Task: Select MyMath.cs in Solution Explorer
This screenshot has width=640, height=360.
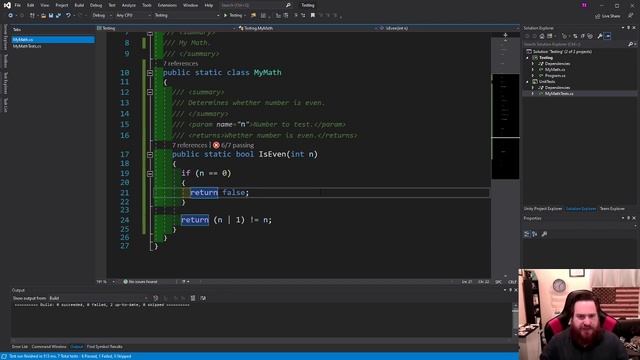Action: point(555,70)
